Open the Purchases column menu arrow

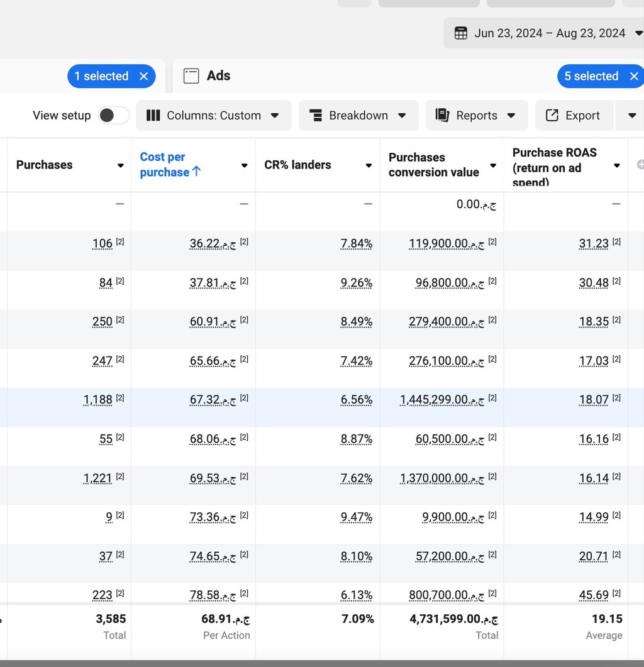point(121,165)
